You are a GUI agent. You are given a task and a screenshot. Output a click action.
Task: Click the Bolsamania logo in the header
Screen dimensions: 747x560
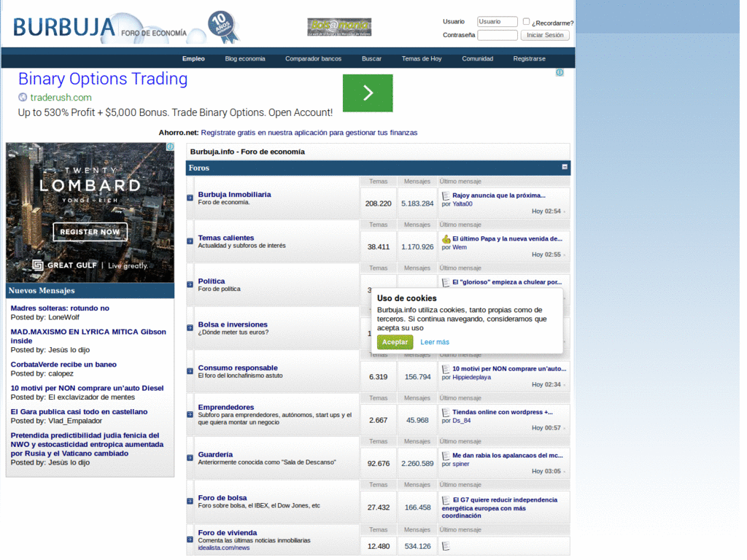click(x=339, y=28)
